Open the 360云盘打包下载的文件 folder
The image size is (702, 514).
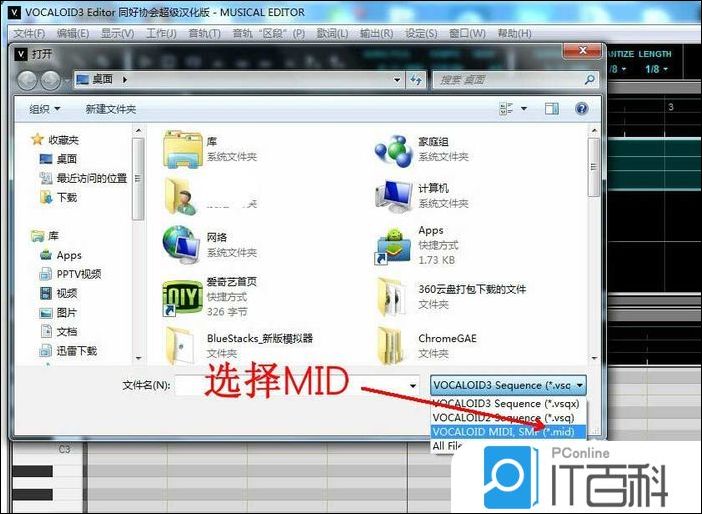(393, 296)
